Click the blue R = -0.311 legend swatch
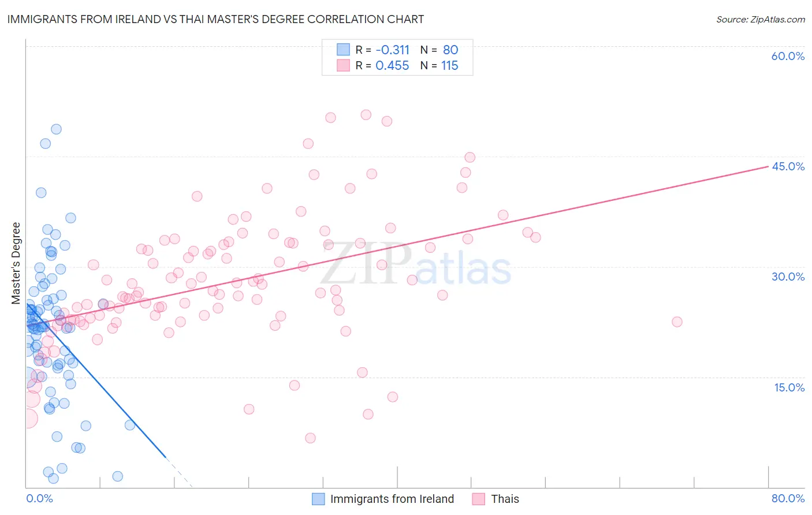The height and width of the screenshot is (515, 812). pos(343,50)
